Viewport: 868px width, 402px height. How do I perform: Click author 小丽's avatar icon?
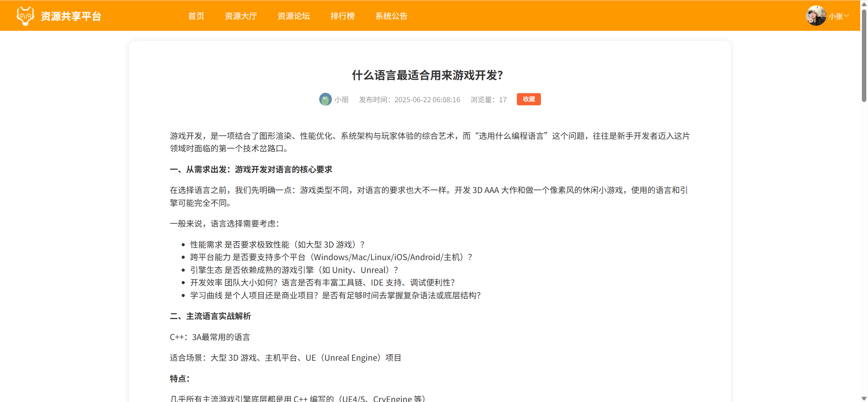pos(325,99)
